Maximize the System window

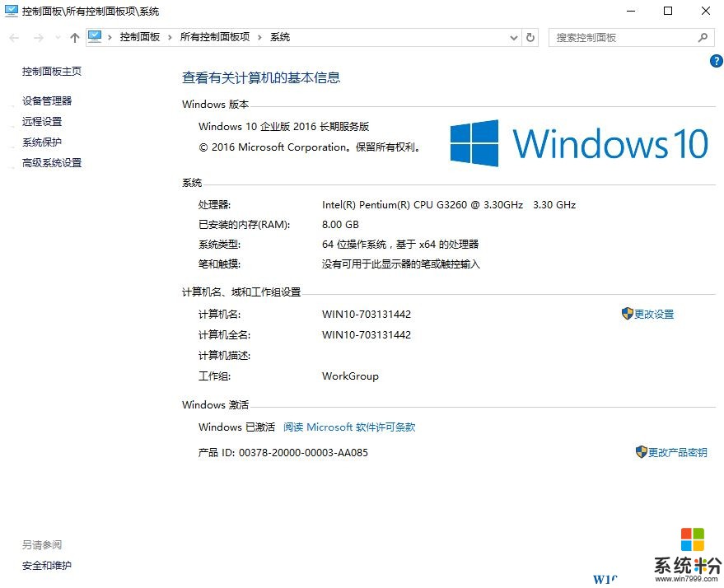(x=668, y=11)
